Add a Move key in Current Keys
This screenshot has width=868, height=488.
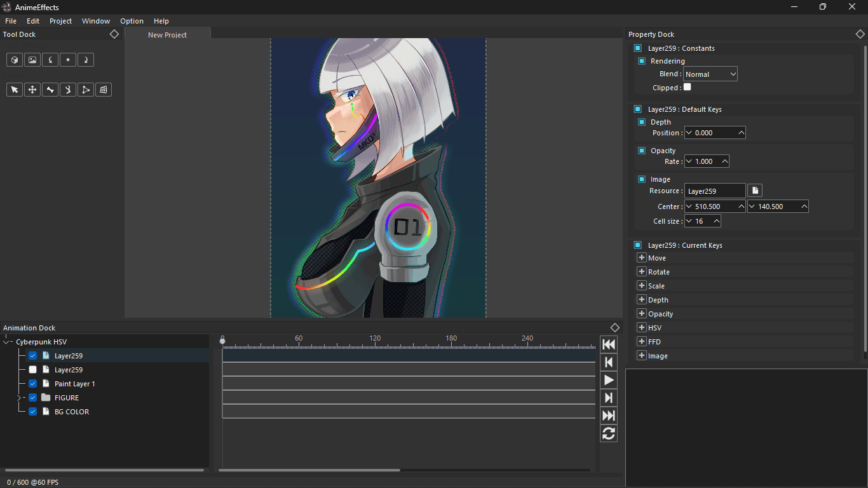point(642,257)
